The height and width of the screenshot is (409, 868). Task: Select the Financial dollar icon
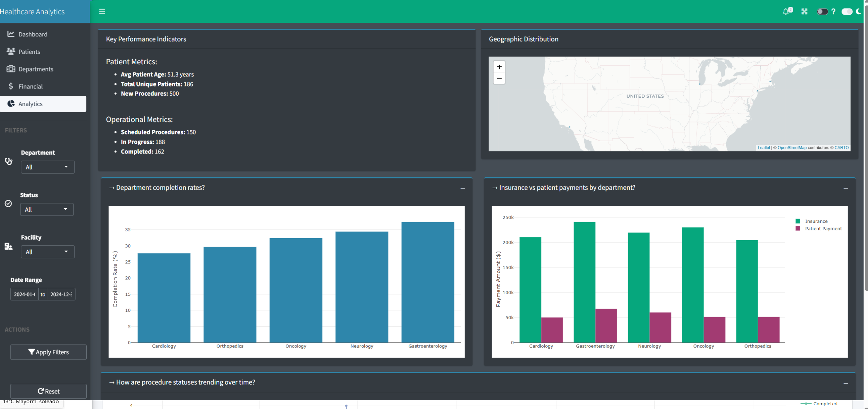click(11, 86)
